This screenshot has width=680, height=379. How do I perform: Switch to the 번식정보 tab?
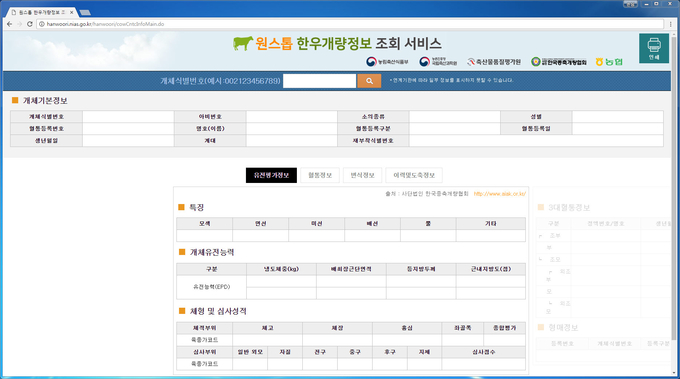coord(363,175)
